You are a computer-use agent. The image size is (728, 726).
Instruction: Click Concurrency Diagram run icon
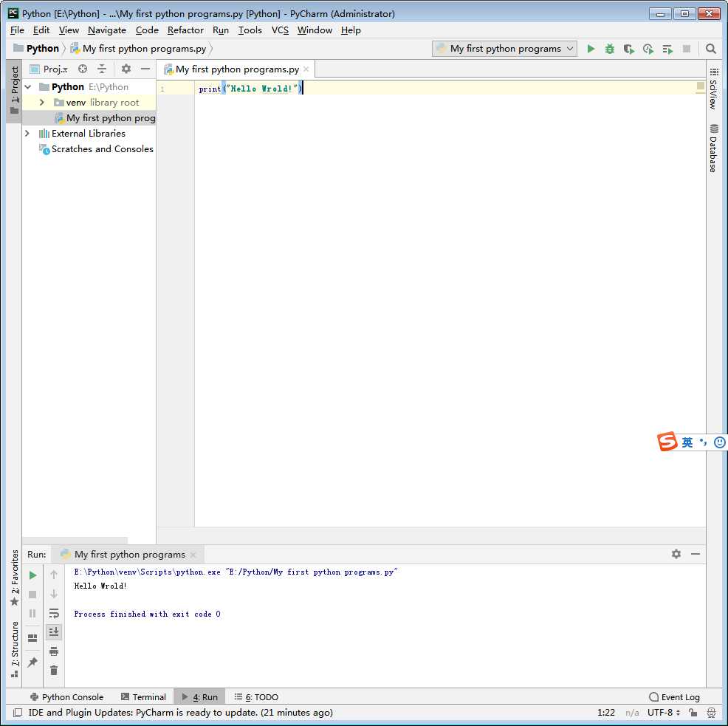tap(667, 49)
